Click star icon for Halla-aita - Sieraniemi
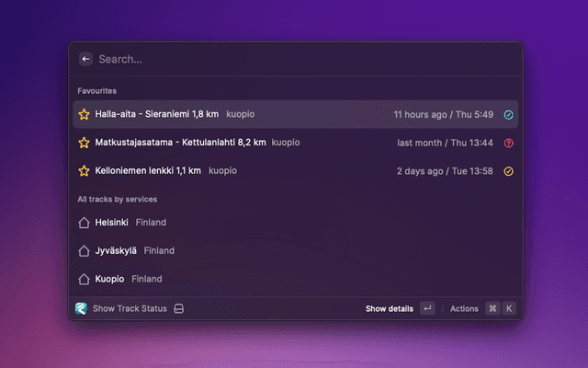Screen dimensions: 588x368 coord(84,115)
